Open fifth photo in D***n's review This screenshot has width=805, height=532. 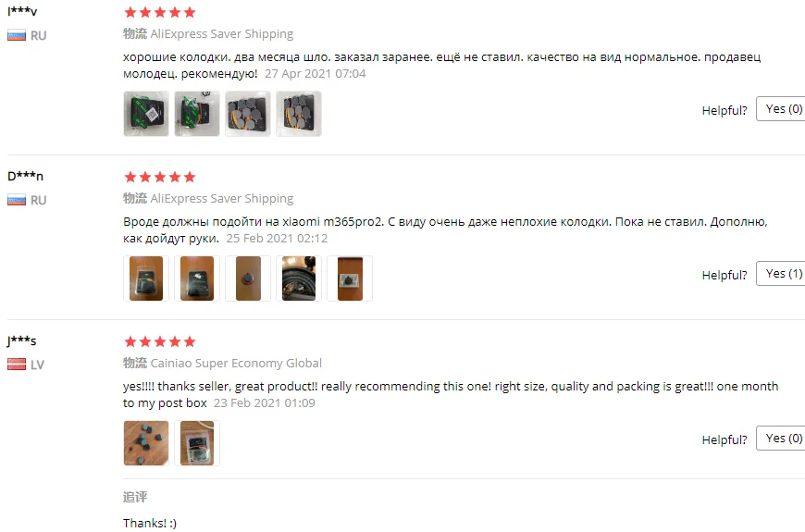click(x=350, y=278)
